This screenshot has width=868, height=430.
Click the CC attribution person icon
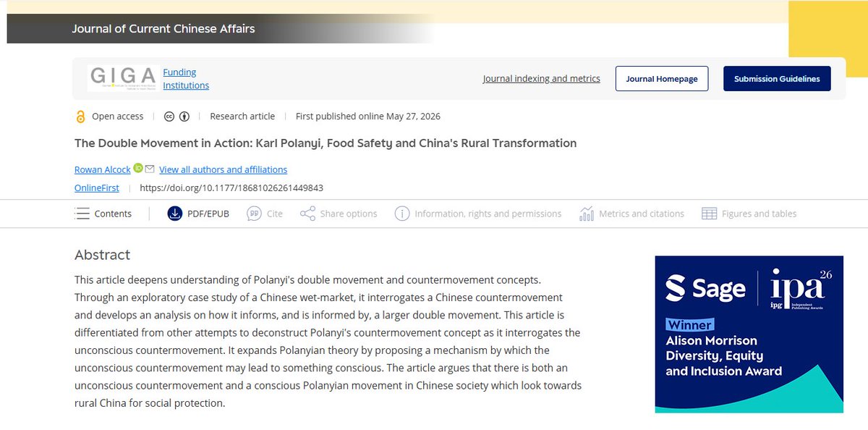point(184,117)
